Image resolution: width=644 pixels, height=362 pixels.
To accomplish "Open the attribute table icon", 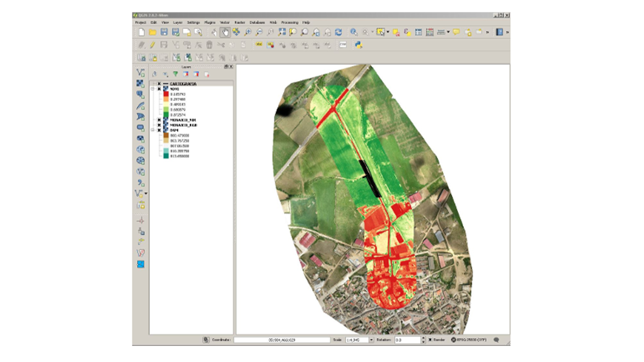I will [419, 32].
